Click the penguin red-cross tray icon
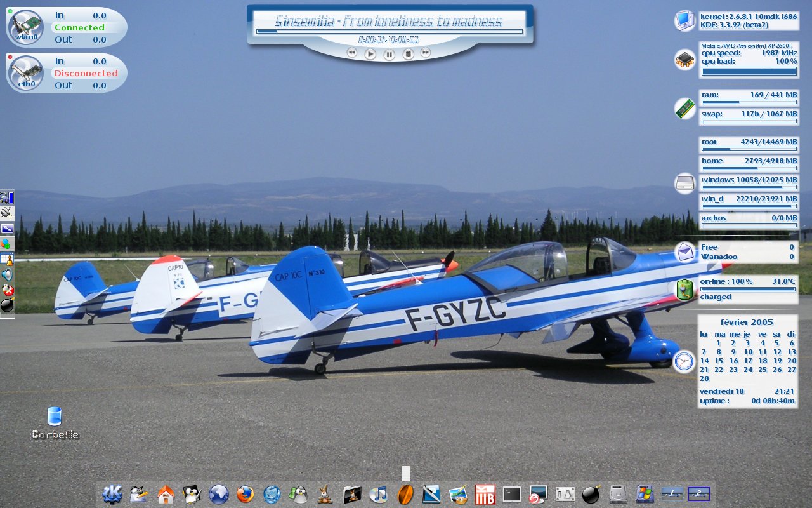Image resolution: width=812 pixels, height=508 pixels. [x=8, y=290]
